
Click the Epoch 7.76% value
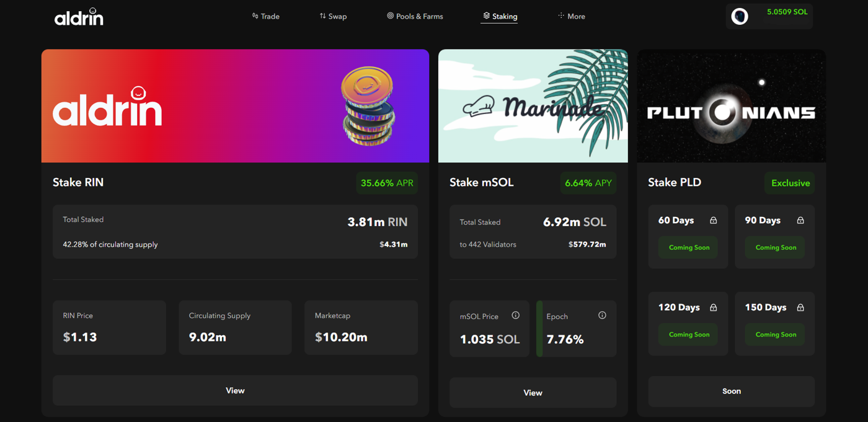point(565,340)
